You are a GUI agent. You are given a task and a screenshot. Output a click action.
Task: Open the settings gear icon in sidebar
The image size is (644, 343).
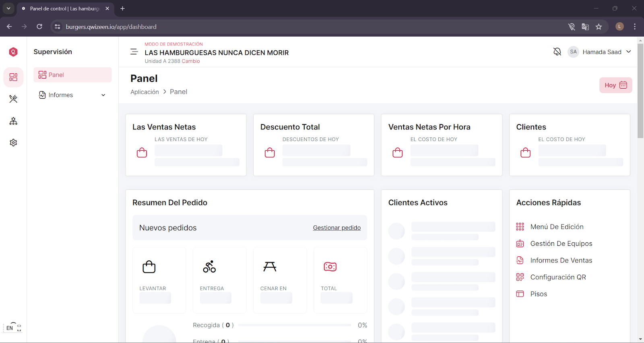coord(13,143)
